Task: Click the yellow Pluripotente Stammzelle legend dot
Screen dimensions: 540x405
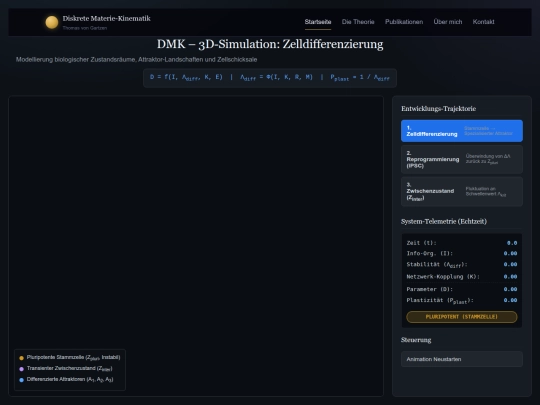Action: (x=21, y=358)
